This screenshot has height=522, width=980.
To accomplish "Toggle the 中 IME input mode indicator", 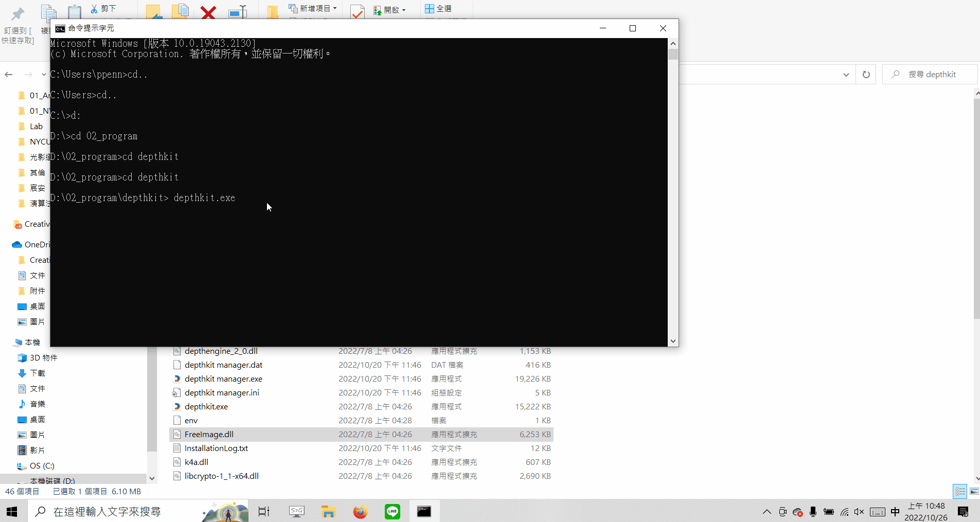I will [895, 512].
